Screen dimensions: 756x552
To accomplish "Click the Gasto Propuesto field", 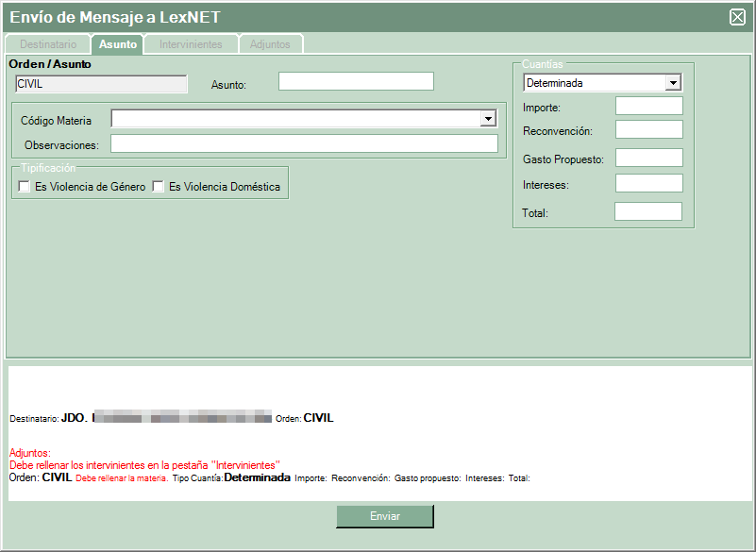I will 648,158.
